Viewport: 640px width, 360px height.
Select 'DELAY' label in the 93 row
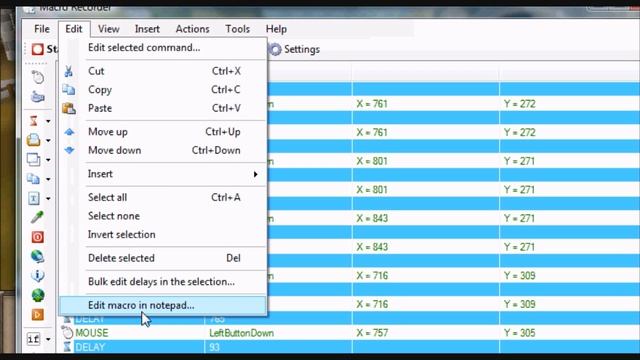pos(90,347)
